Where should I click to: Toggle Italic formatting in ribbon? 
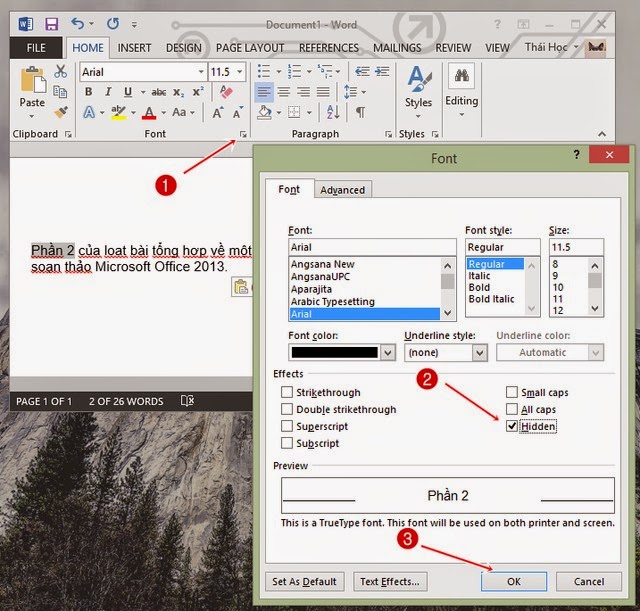(108, 92)
